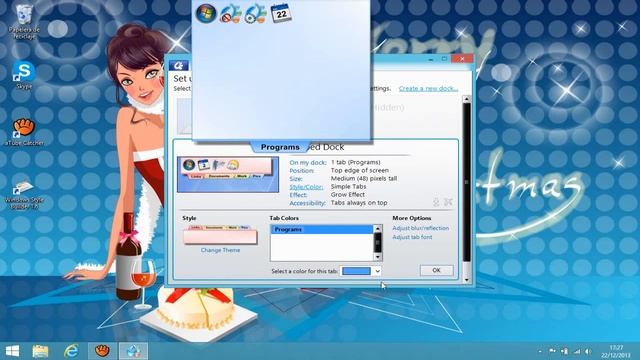Open the Size setting link
Image resolution: width=640 pixels, height=360 pixels.
pyautogui.click(x=296, y=179)
